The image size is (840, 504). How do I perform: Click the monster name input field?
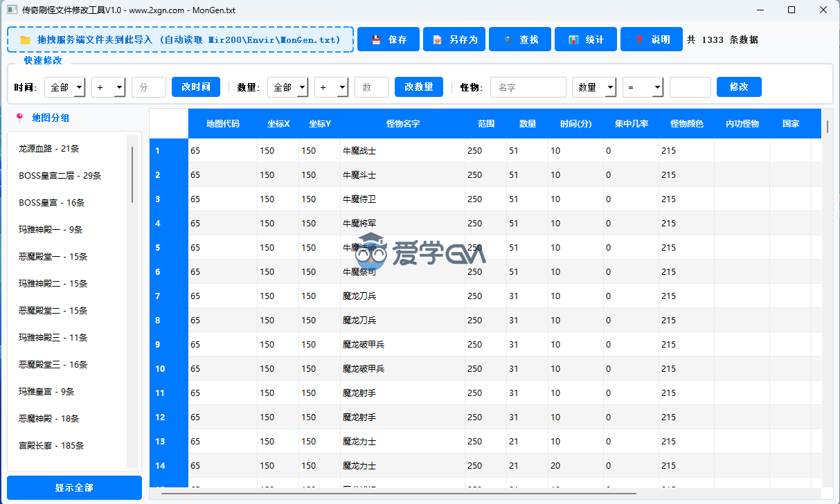click(x=528, y=87)
